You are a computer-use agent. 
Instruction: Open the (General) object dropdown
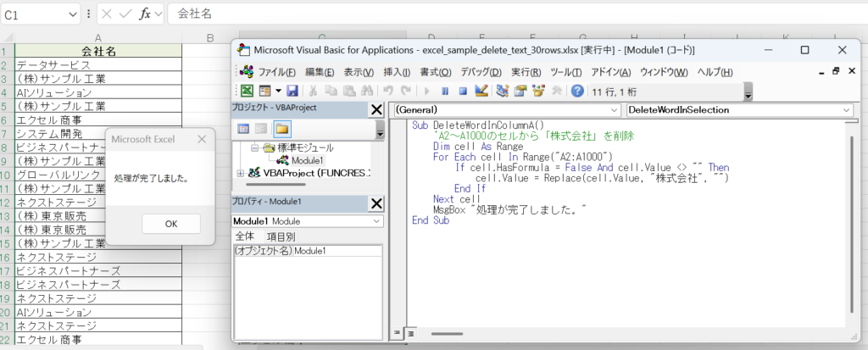(614, 110)
